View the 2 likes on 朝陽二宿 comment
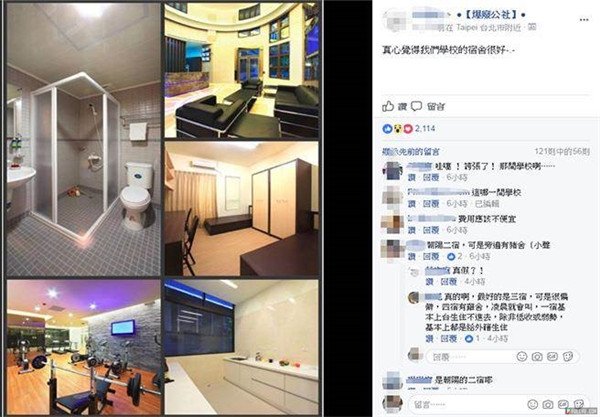This screenshot has height=417, width=600. 455,256
